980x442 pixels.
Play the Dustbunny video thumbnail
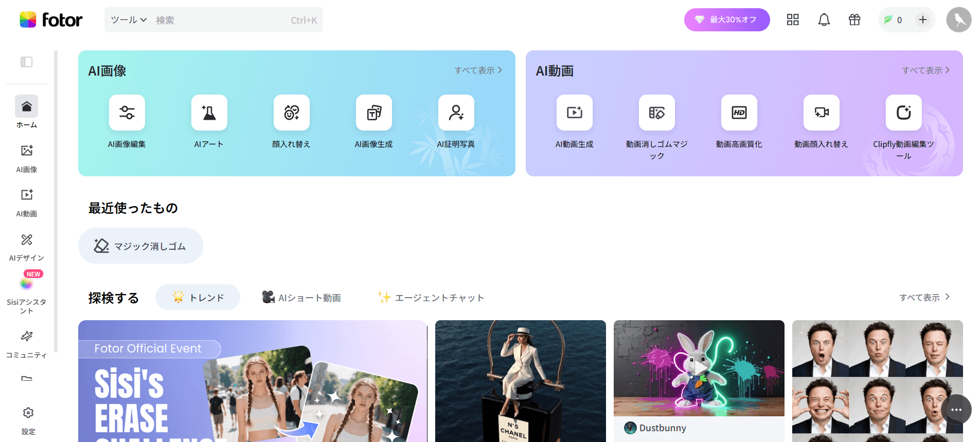point(699,368)
